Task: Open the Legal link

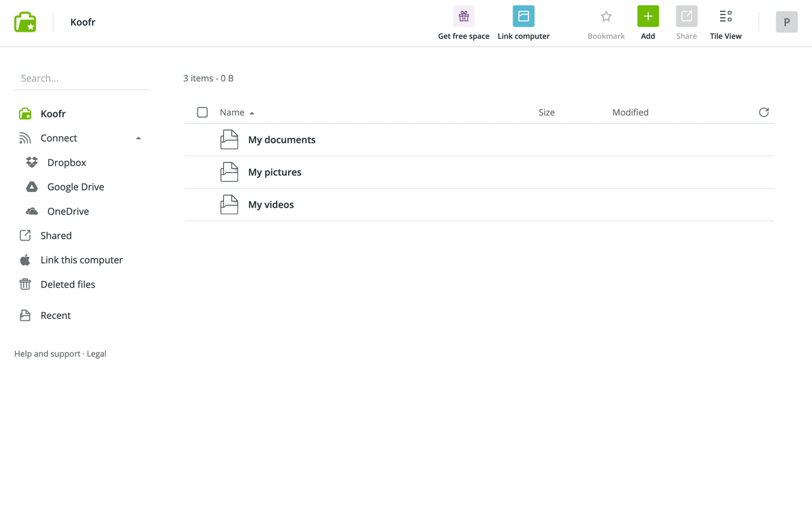Action: pyautogui.click(x=96, y=354)
